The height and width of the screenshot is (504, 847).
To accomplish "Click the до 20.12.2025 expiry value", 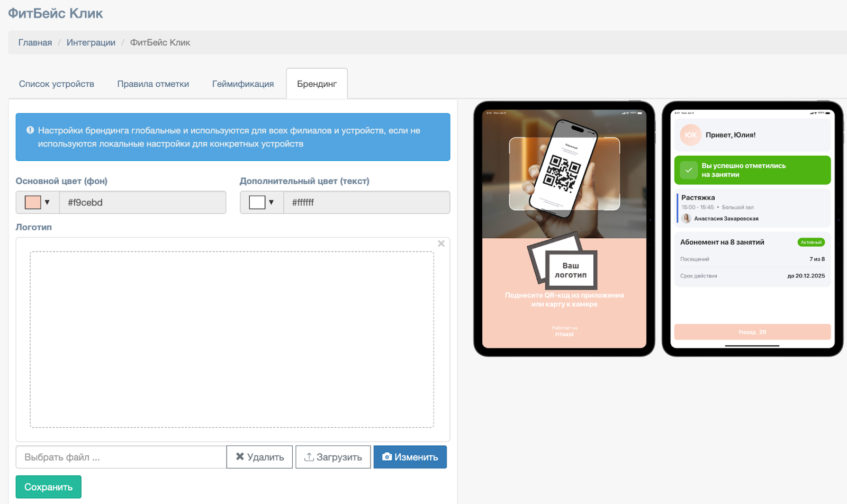I will tap(806, 276).
